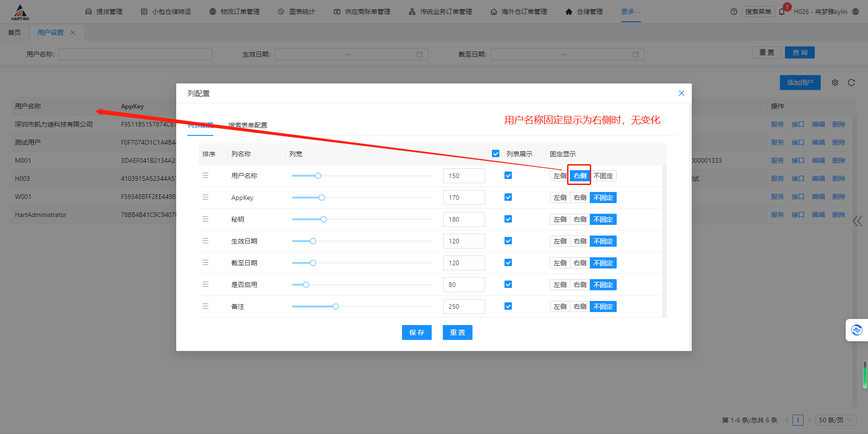Uncheck the 备注 row display checkbox

[508, 306]
